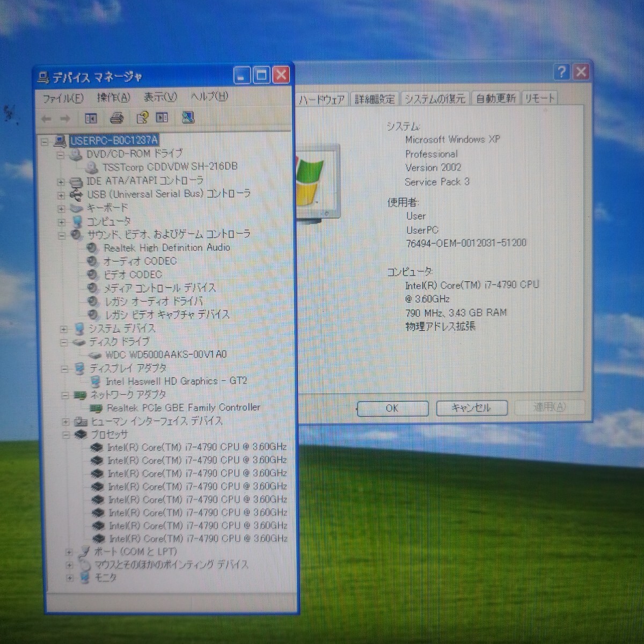Select the Intel Haswell HD Graphics adapter

[x=176, y=382]
